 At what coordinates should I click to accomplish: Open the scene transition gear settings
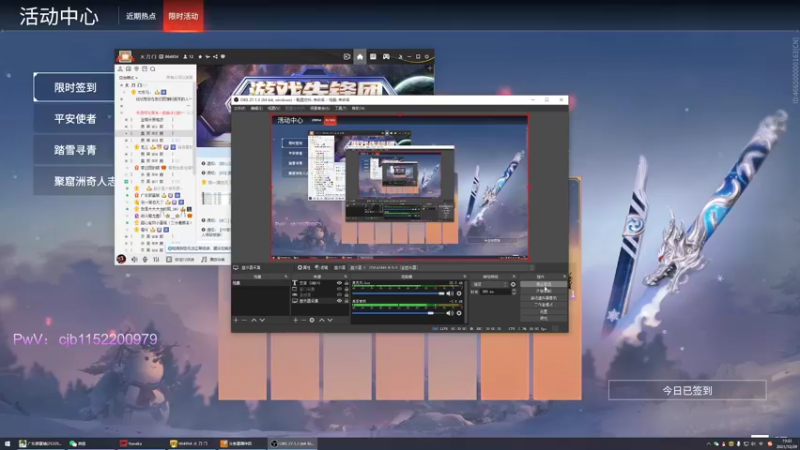pyautogui.click(x=513, y=285)
